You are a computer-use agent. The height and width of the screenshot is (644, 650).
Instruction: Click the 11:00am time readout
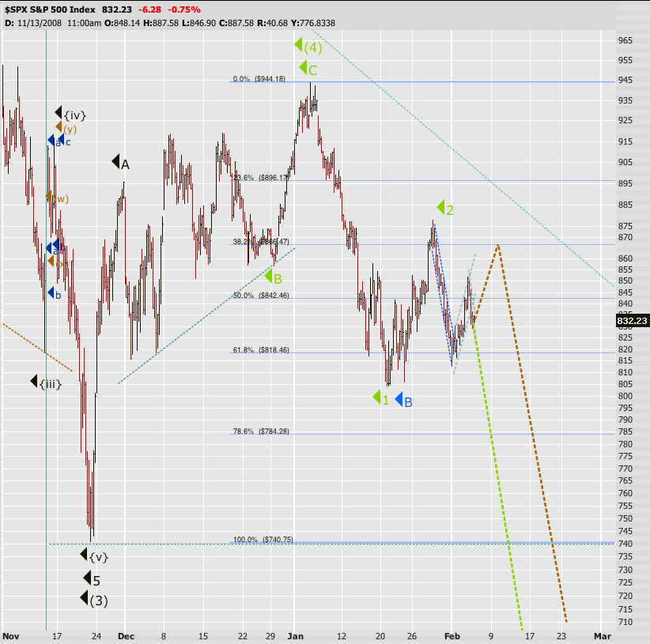pos(84,23)
